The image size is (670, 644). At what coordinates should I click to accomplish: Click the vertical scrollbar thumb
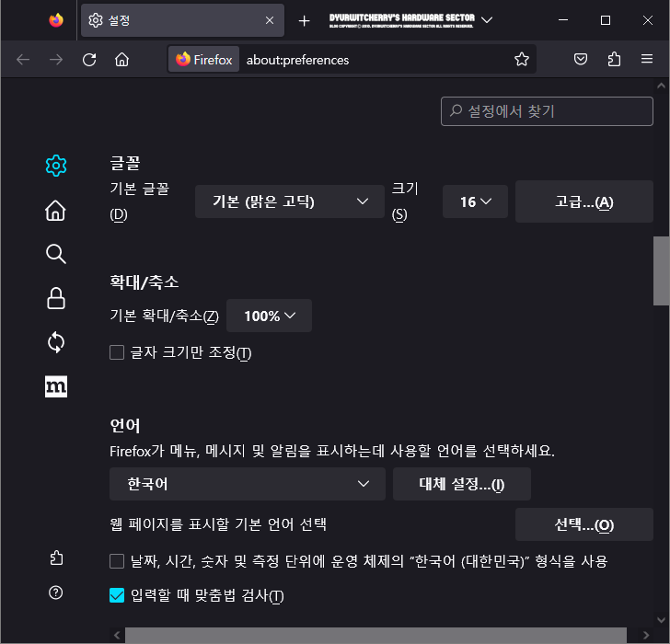click(x=661, y=271)
